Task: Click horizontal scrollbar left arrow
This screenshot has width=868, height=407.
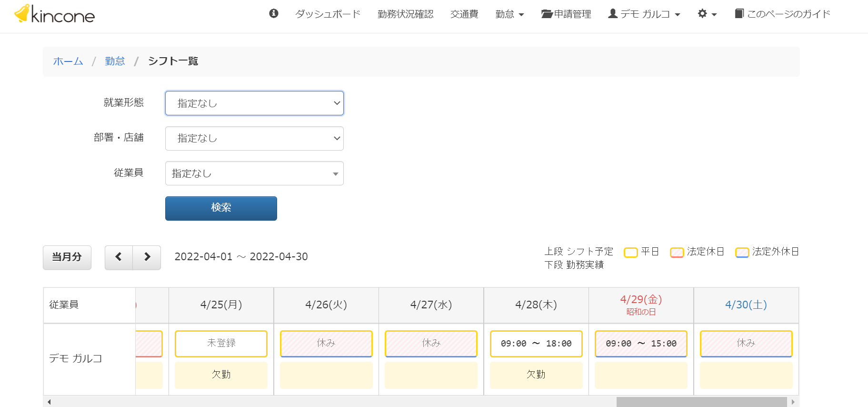Action: (49, 402)
